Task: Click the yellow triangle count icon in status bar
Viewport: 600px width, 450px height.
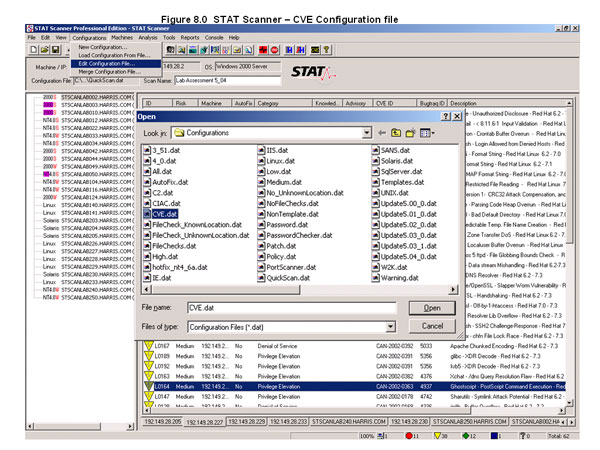Action: coord(437,435)
